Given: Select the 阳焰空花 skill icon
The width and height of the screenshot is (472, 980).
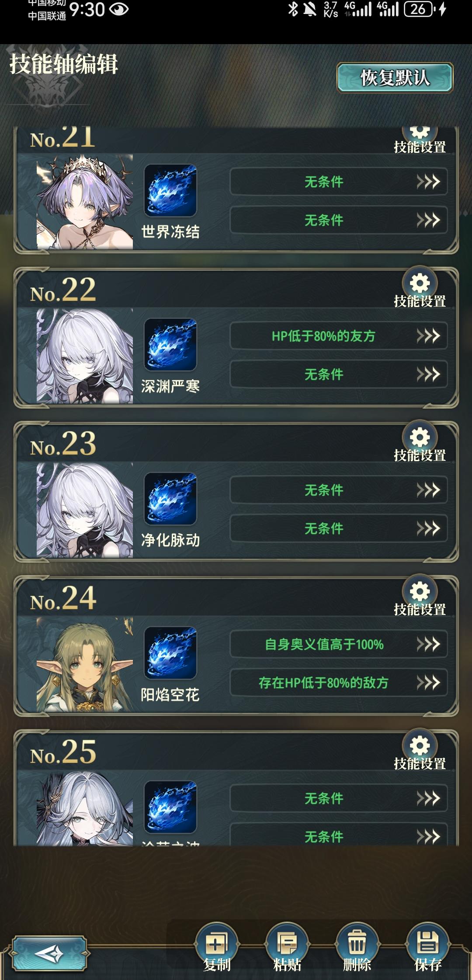Looking at the screenshot, I should pos(170,653).
